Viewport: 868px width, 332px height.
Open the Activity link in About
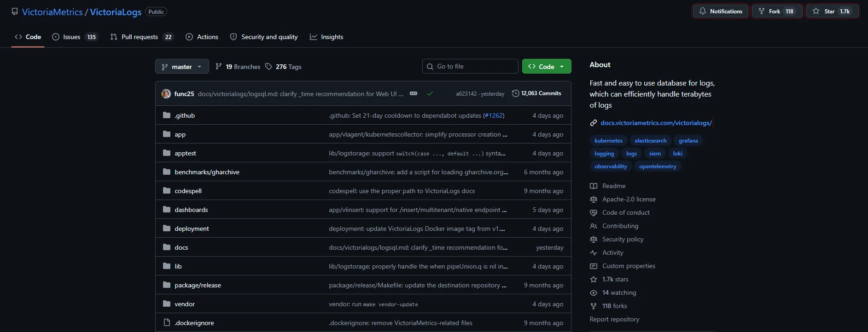click(612, 252)
